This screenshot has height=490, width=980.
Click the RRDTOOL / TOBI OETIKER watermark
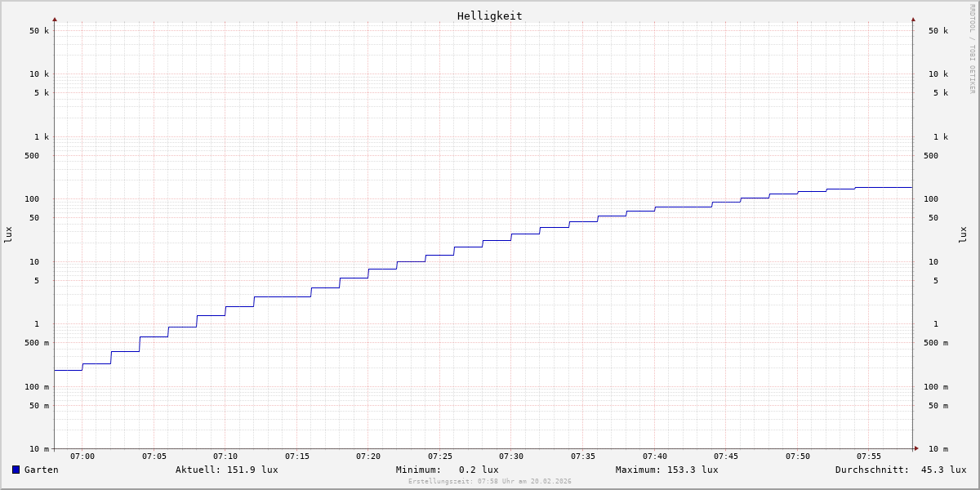(972, 49)
